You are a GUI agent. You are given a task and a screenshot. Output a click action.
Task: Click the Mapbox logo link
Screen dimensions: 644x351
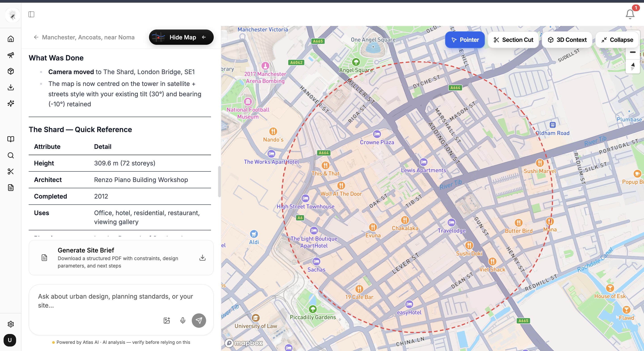pyautogui.click(x=244, y=343)
